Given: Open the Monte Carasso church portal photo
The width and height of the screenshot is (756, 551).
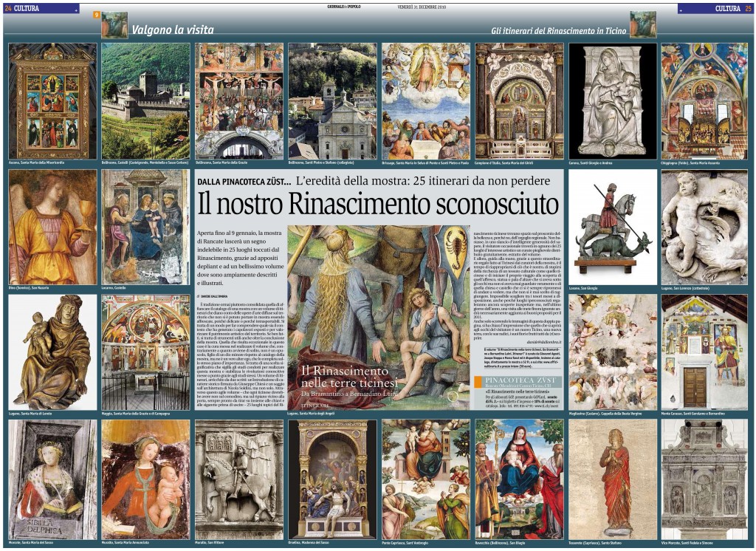Looking at the screenshot, I should [x=704, y=352].
